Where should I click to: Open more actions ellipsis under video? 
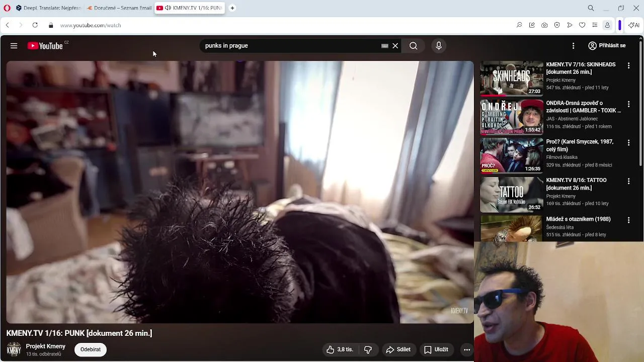pos(467,349)
